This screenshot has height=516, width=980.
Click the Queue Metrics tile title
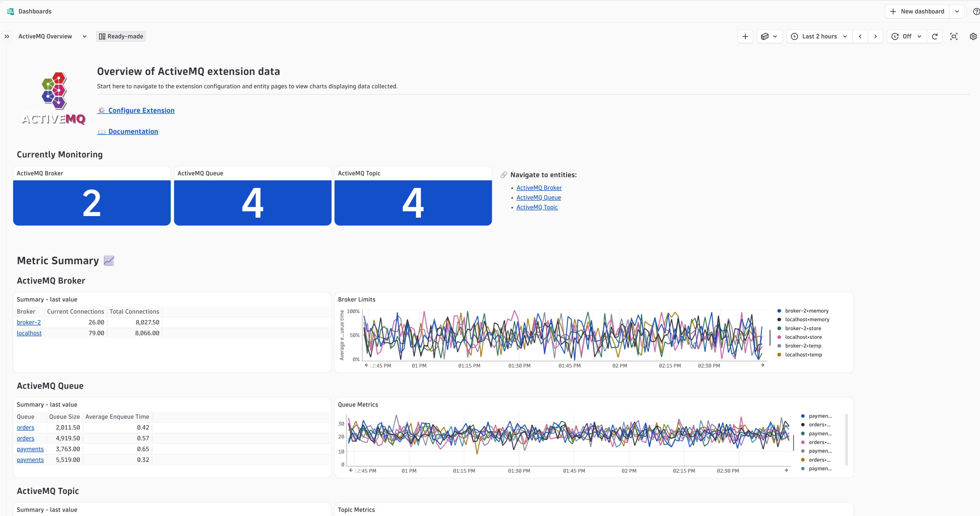[358, 405]
